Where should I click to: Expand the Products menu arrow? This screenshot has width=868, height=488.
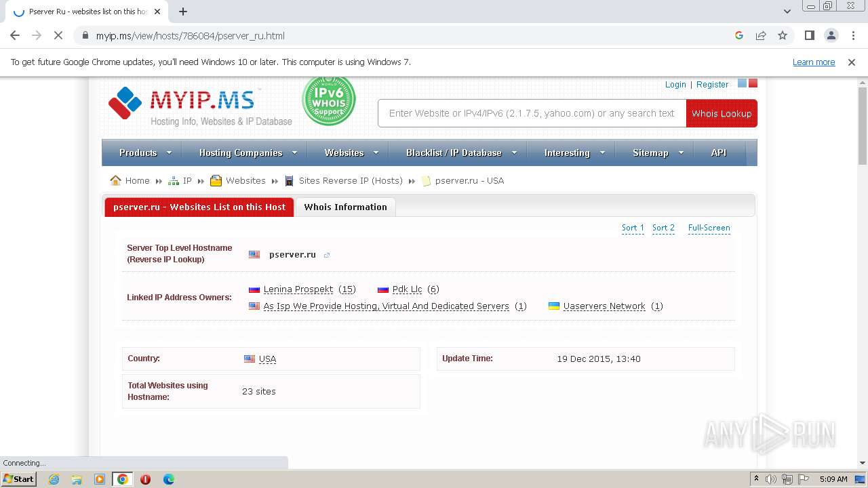170,152
